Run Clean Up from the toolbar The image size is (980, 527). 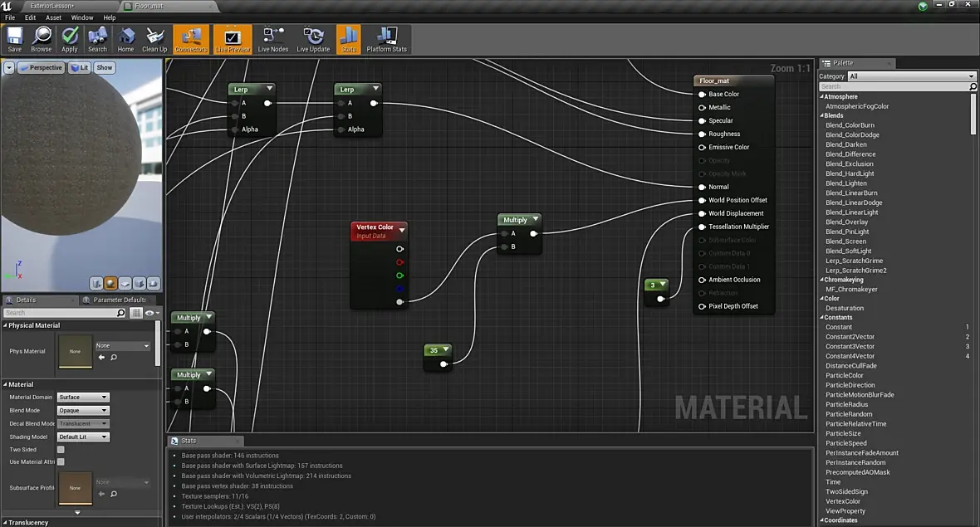click(x=154, y=38)
